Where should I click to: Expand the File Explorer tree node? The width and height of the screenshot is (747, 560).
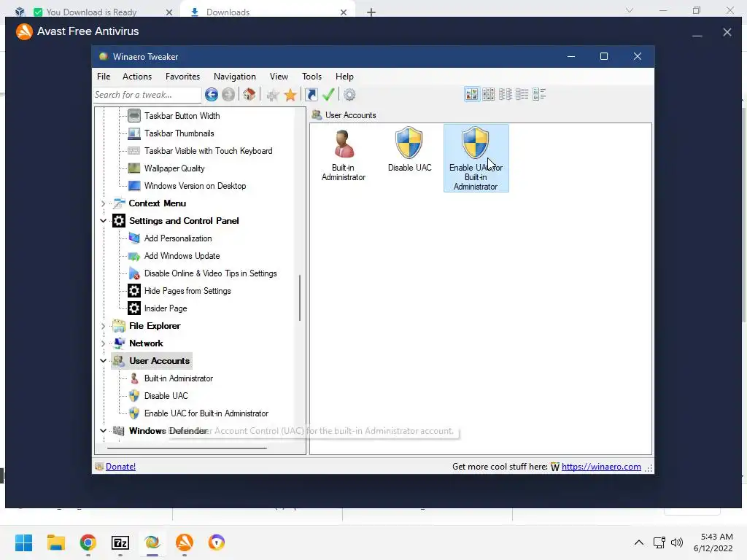103,326
